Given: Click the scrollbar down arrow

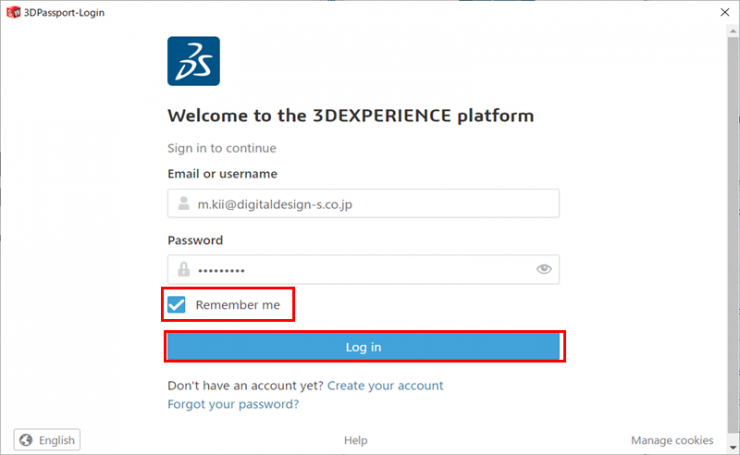Looking at the screenshot, I should point(732,447).
